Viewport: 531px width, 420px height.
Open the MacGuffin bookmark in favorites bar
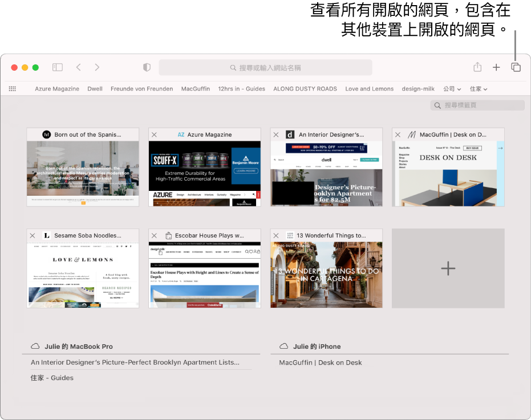pos(196,89)
